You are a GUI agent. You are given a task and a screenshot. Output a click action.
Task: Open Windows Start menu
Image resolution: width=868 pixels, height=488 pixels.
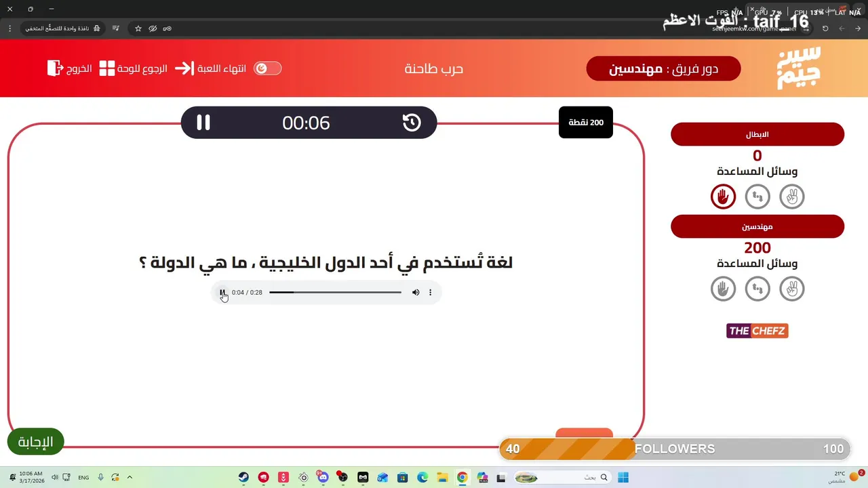pos(623,477)
